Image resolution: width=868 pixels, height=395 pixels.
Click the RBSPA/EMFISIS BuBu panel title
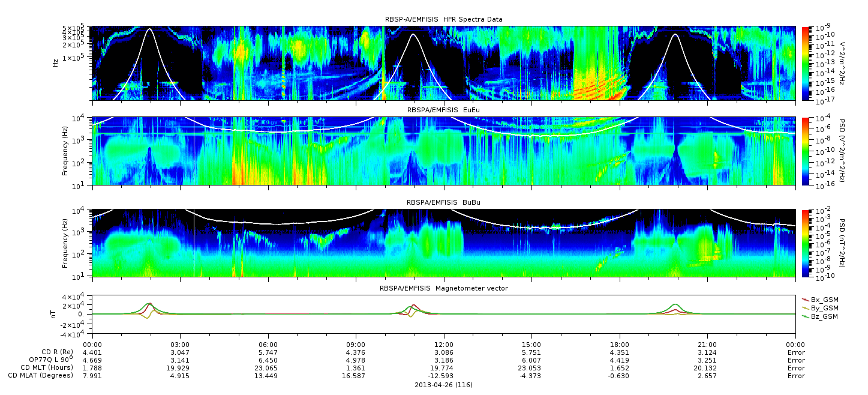coord(443,203)
